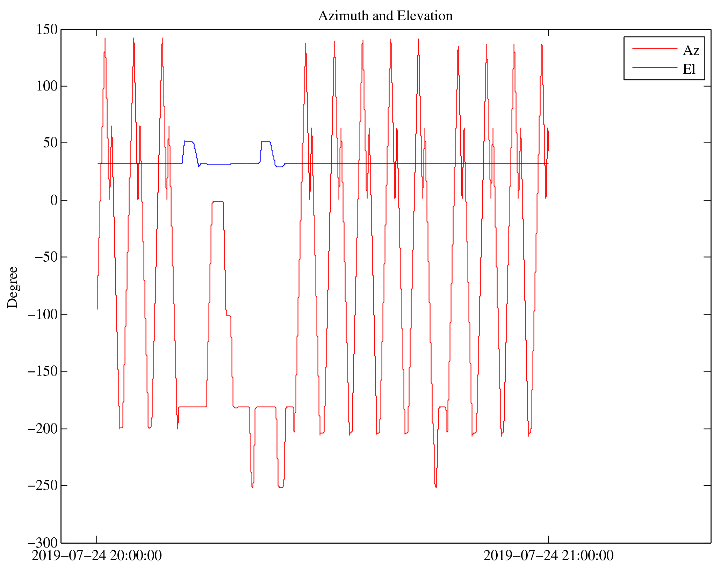Click the Az legend label

(x=691, y=51)
